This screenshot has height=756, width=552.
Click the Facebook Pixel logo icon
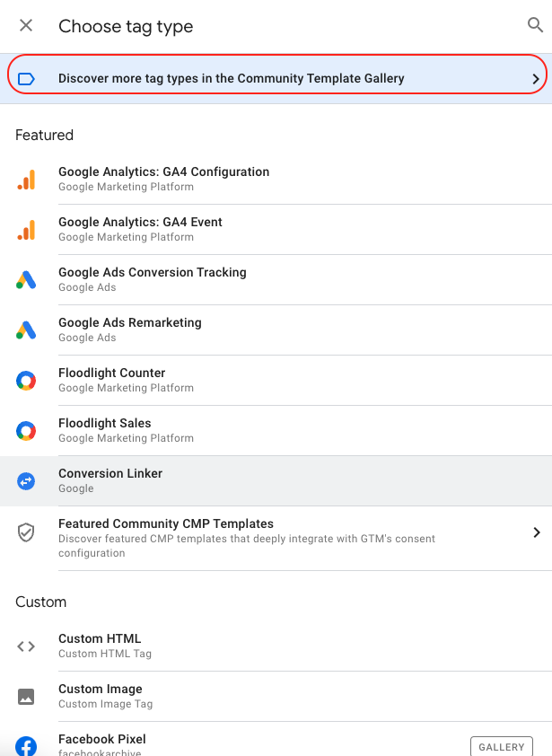coord(26,746)
